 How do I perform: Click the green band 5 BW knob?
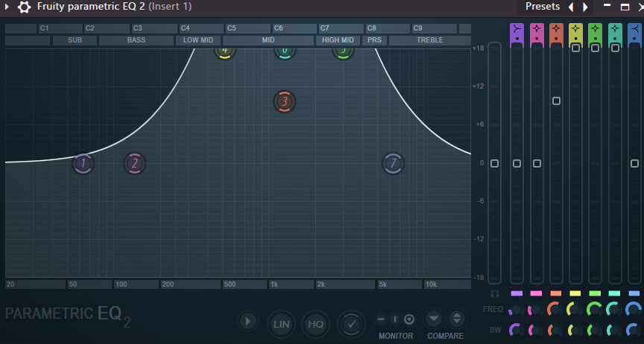[594, 330]
